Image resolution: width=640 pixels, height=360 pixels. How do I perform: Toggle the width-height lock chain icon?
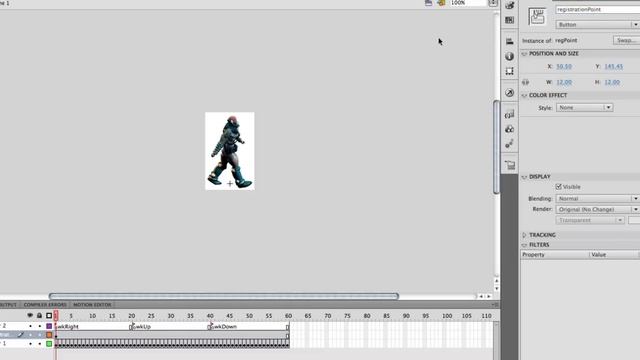pos(525,82)
